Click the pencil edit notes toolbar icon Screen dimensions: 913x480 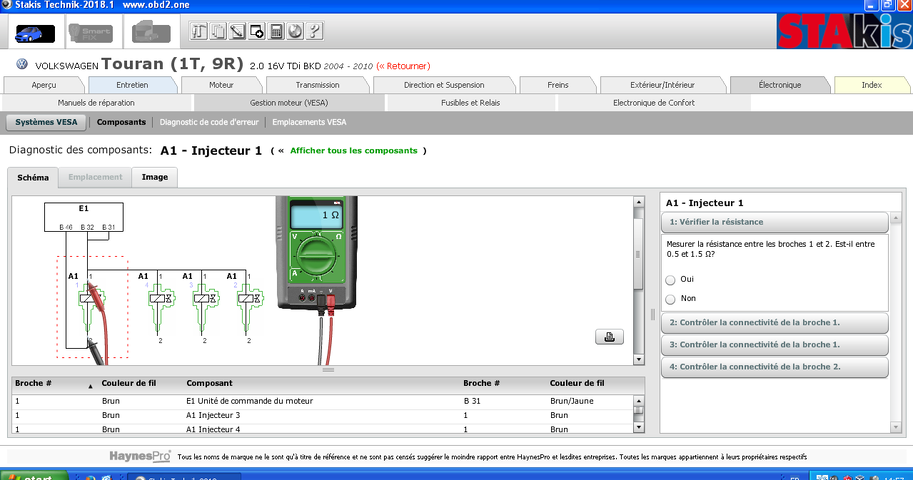point(237,31)
